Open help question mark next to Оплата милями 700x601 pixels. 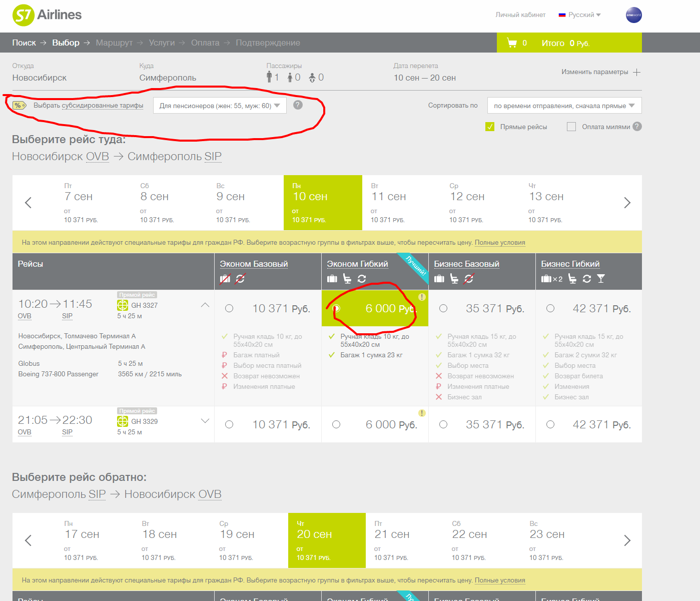pos(637,126)
